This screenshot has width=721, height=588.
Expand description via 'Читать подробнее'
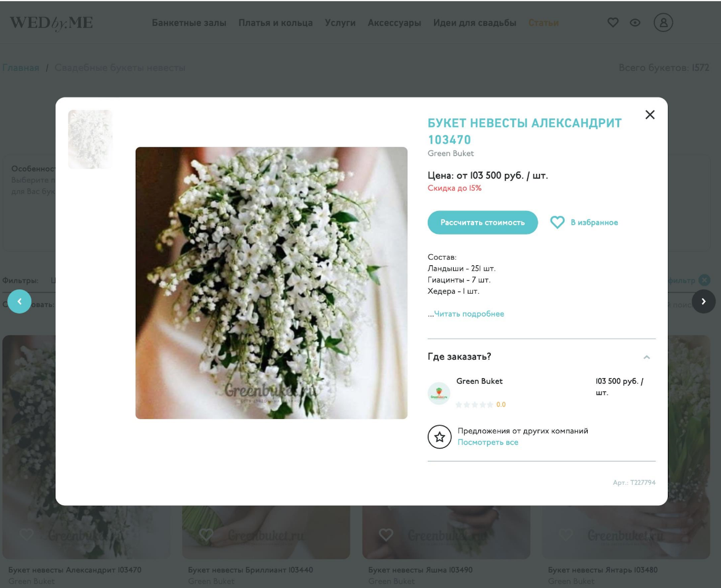click(469, 313)
